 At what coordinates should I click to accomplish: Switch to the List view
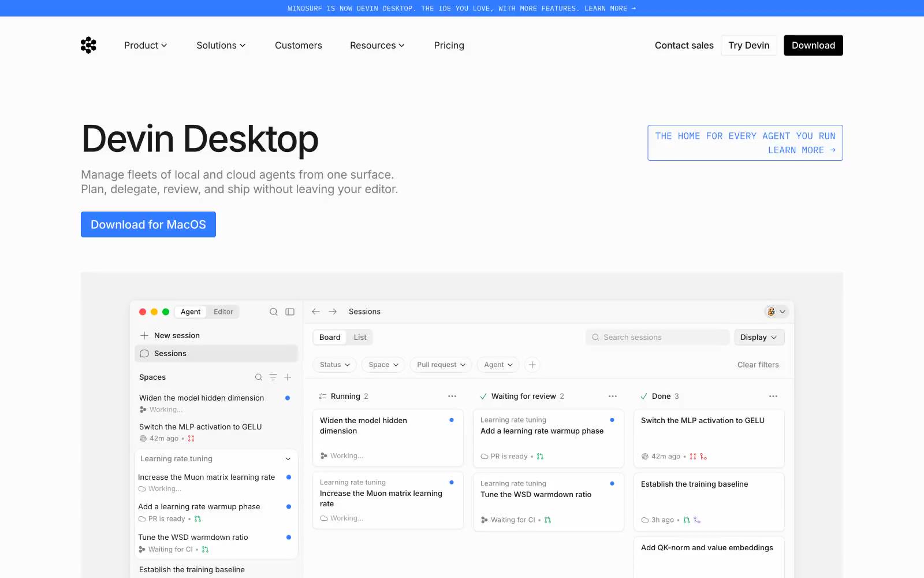click(360, 338)
